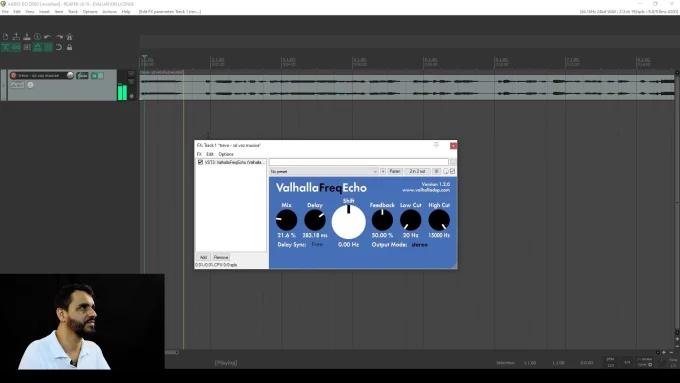
Task: Toggle the plugin bypass checkbox at the top right
Action: pos(453,171)
